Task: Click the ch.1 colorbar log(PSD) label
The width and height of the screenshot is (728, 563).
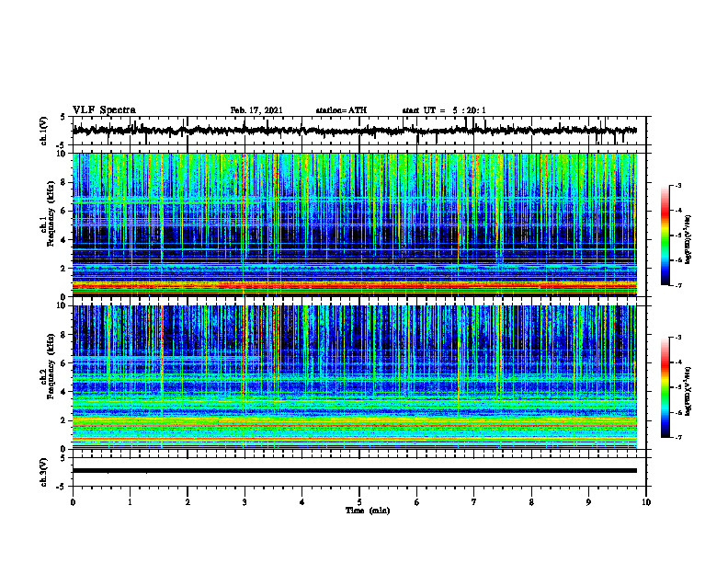Action: 688,239
